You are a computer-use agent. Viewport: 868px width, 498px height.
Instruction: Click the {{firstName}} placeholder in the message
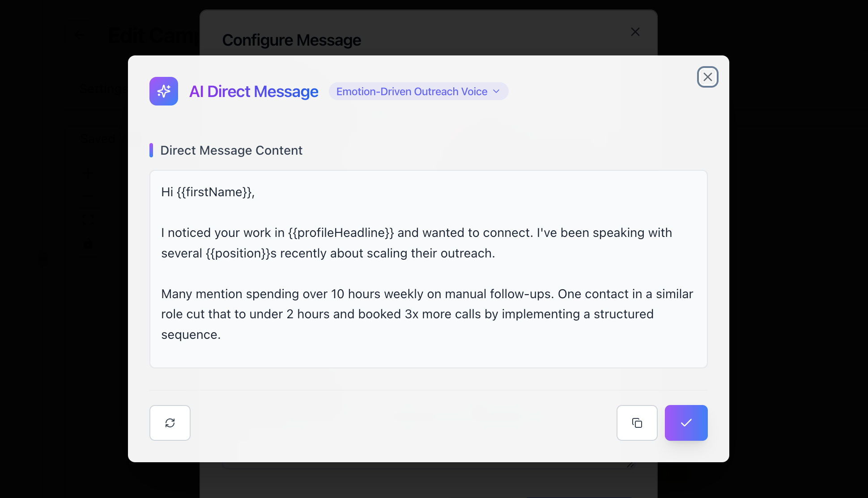pos(215,192)
